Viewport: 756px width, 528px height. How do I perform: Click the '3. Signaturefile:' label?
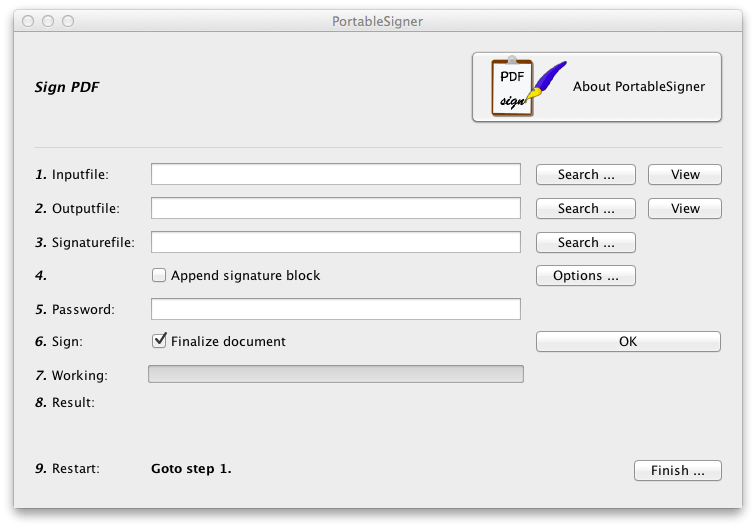85,243
